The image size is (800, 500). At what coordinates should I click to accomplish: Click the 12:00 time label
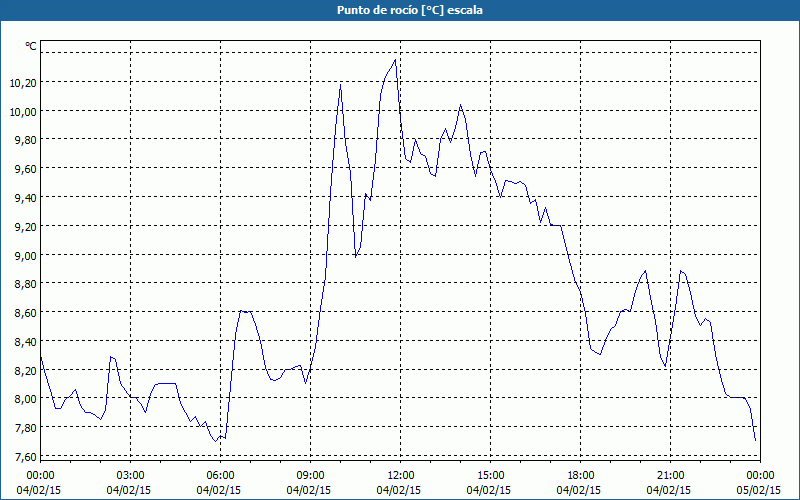click(401, 476)
